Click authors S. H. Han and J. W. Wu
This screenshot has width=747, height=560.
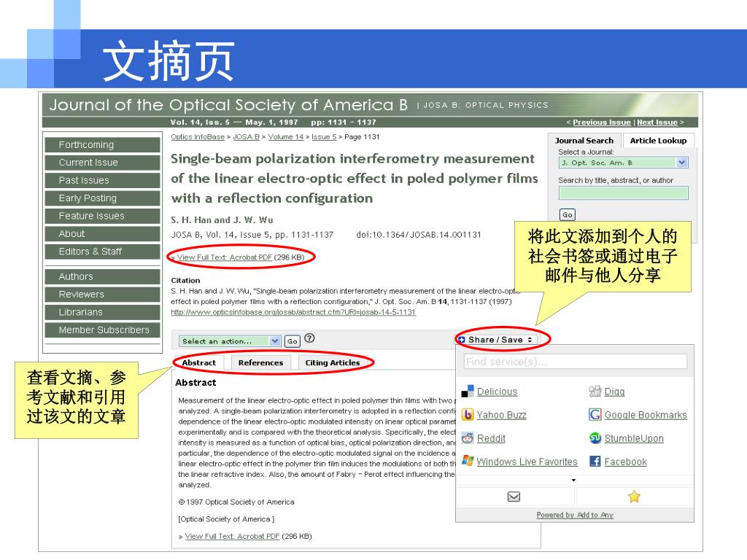click(x=222, y=220)
